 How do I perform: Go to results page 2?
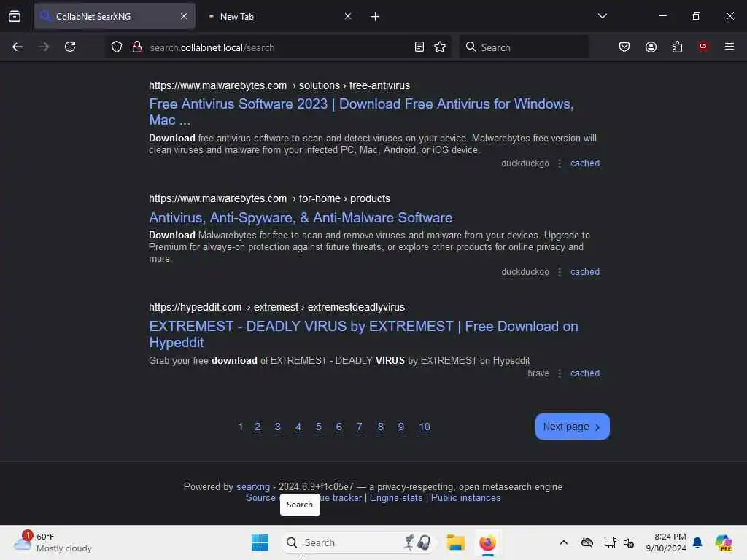(258, 427)
